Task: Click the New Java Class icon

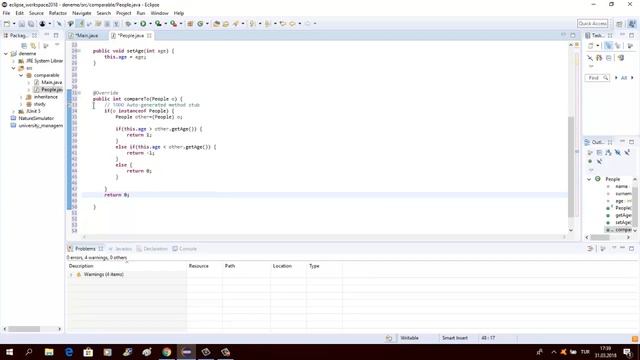Action: 200,24
